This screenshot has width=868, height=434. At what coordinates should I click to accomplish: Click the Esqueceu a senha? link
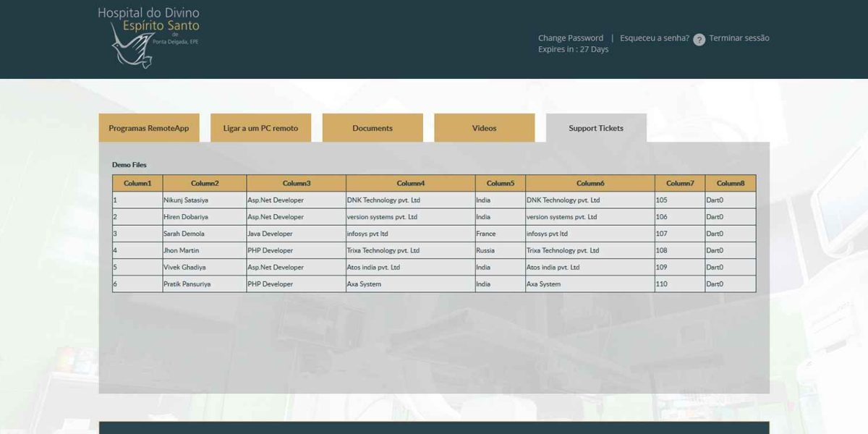point(652,38)
